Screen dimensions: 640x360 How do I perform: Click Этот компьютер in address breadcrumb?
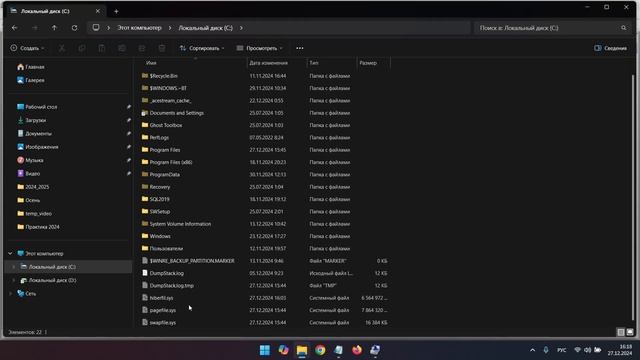point(139,28)
